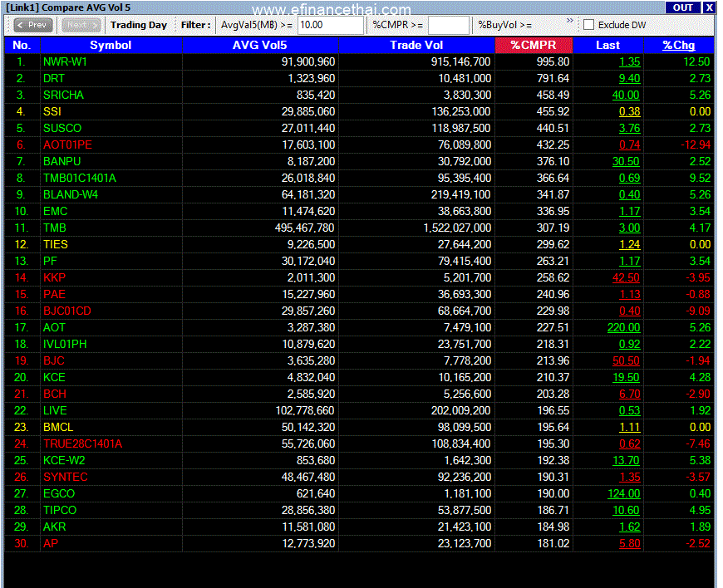Click the %CMPR filter input field
723x588 pixels.
tap(448, 25)
